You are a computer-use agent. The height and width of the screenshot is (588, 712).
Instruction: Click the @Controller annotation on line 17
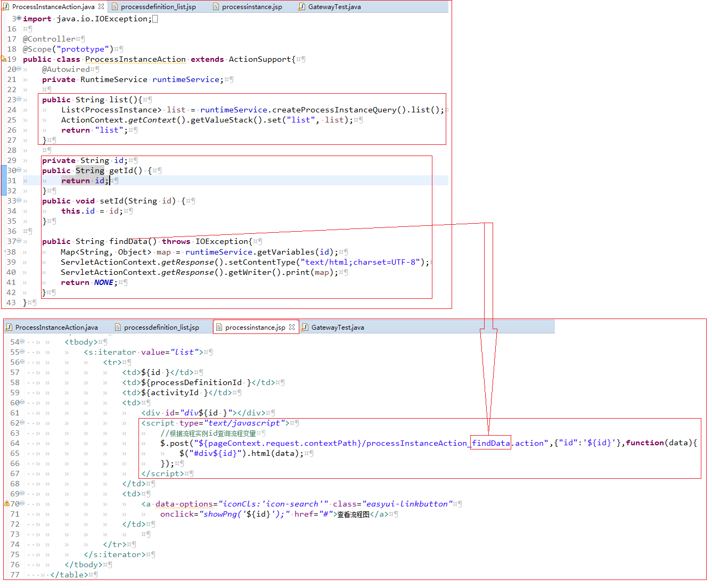coord(49,39)
